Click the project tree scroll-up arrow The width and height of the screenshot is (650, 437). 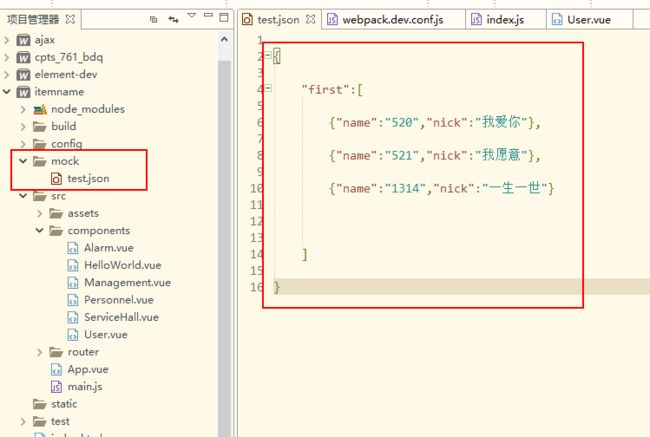click(224, 40)
